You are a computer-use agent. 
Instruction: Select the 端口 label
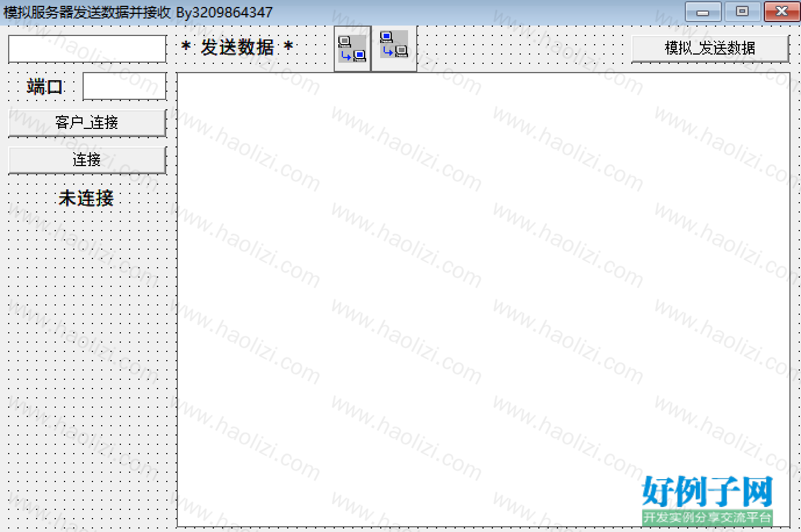[x=45, y=87]
